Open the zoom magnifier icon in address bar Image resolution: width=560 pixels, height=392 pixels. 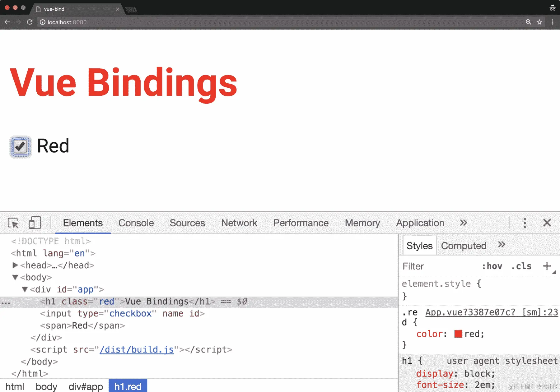(x=528, y=22)
